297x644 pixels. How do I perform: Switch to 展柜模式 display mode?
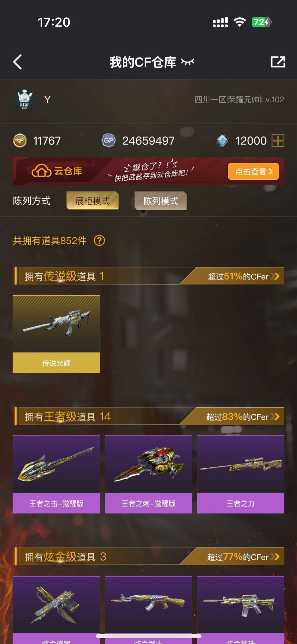coord(93,201)
